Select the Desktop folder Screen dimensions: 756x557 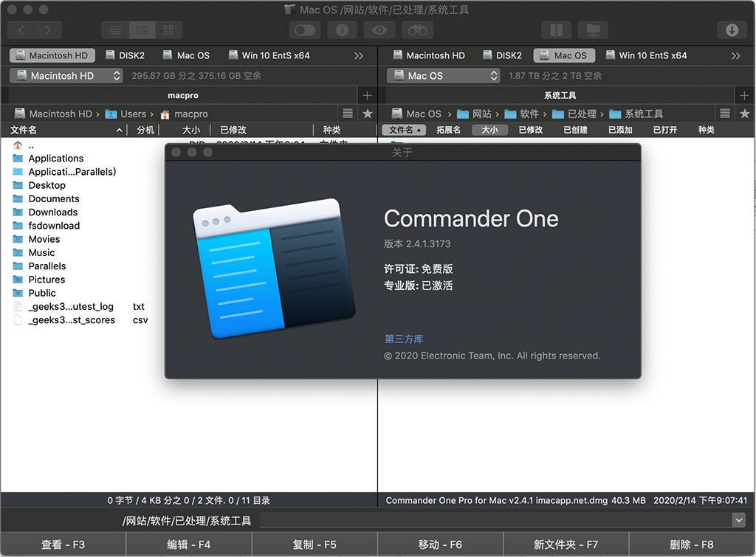pyautogui.click(x=47, y=185)
